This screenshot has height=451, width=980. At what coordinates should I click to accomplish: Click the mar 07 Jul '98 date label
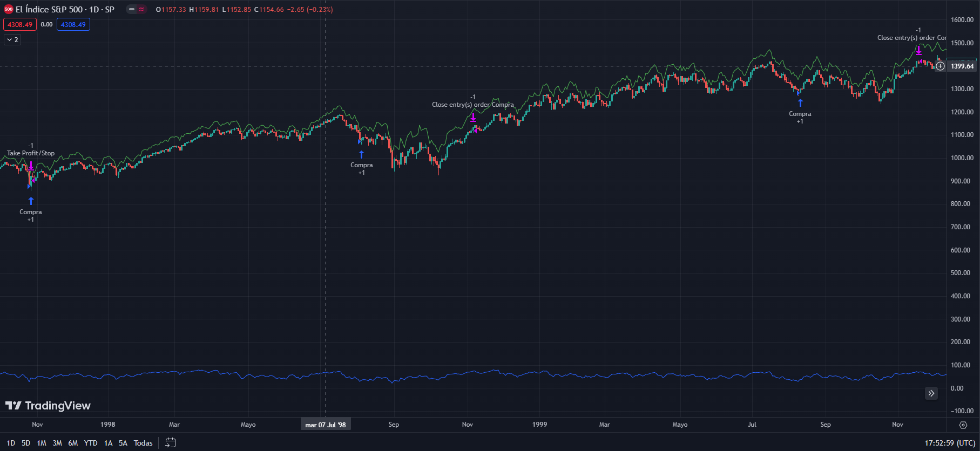click(326, 425)
